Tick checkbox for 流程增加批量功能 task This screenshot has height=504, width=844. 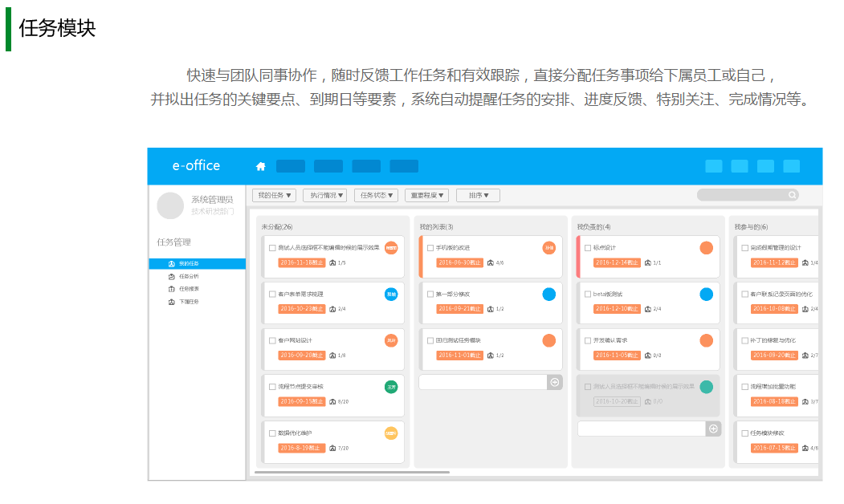pos(745,387)
